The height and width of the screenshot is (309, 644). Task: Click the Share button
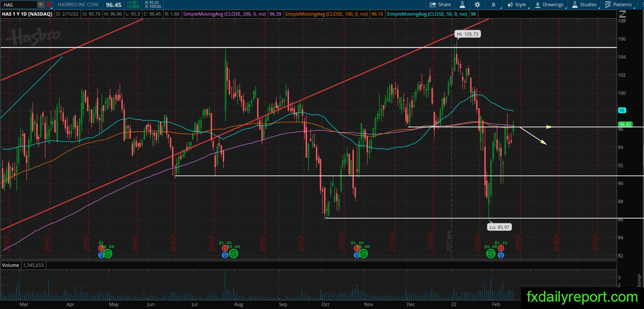click(440, 4)
